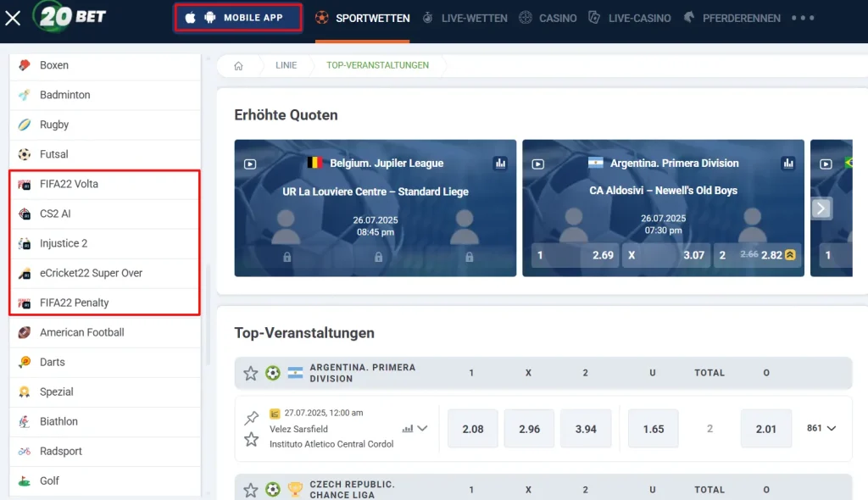Click the pin icon beside Velez Sarsfield match
This screenshot has height=500, width=868.
coord(251,418)
